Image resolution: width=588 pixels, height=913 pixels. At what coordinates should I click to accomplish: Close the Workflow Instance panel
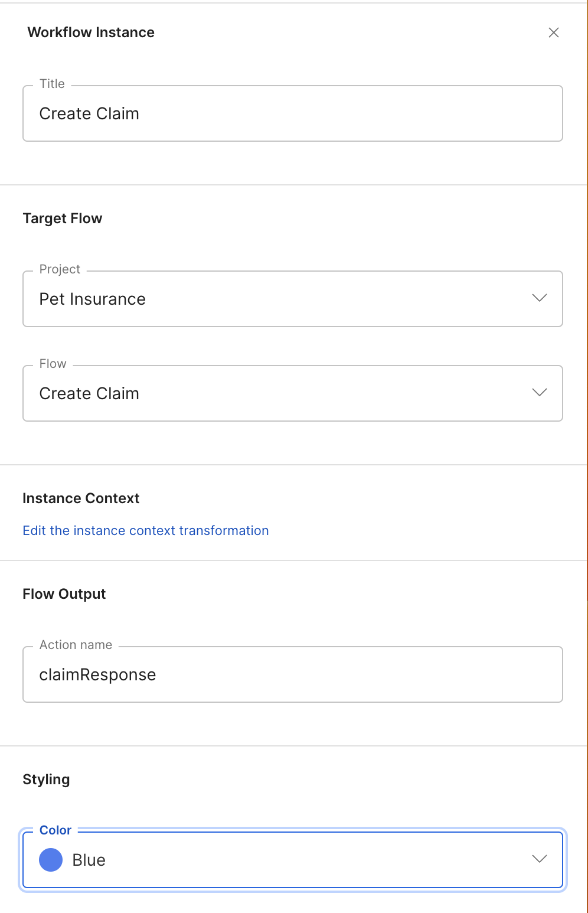[553, 32]
